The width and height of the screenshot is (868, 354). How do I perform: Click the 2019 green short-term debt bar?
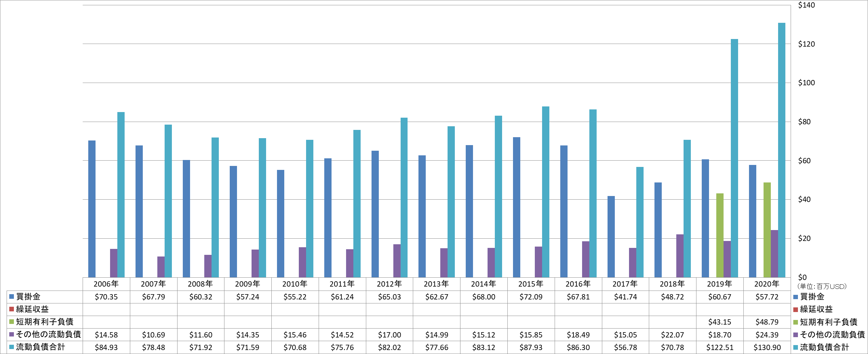(720, 235)
